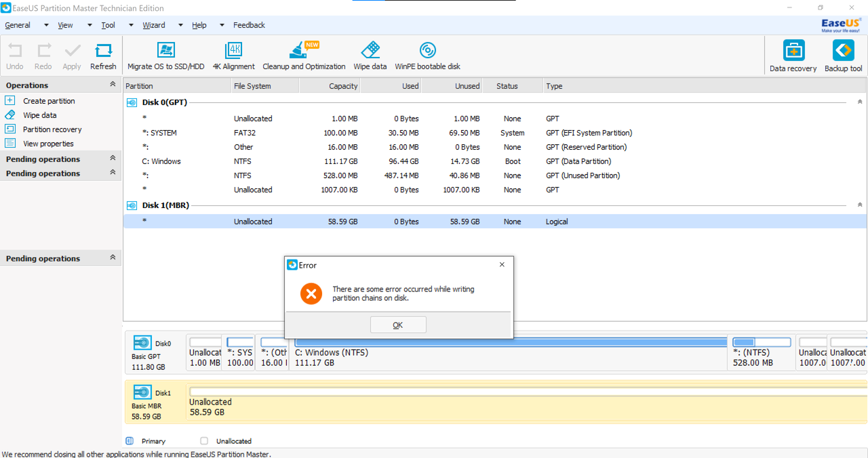Viewport: 868px width, 458px height.
Task: Click the Undo toolbar icon
Action: (x=15, y=50)
